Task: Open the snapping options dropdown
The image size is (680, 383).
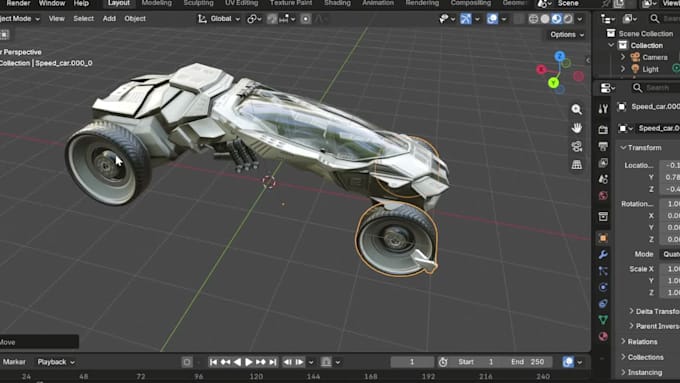Action: pyautogui.click(x=288, y=19)
